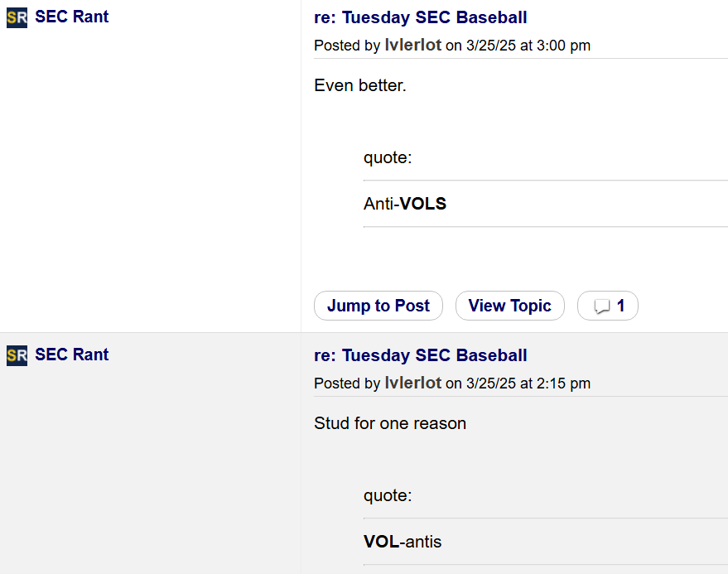The image size is (728, 574).
Task: View lvlerlot's profile from the 2:15 pm post
Action: click(x=412, y=383)
